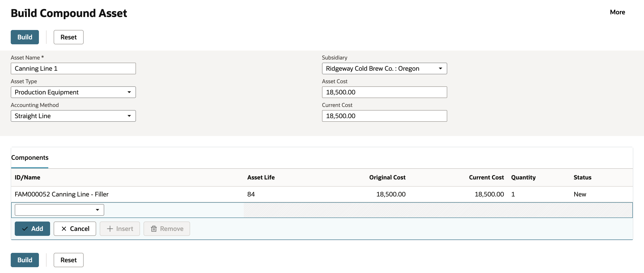Select the FAM000052 Canning Line - Filler row
The height and width of the screenshot is (273, 644).
[x=322, y=194]
